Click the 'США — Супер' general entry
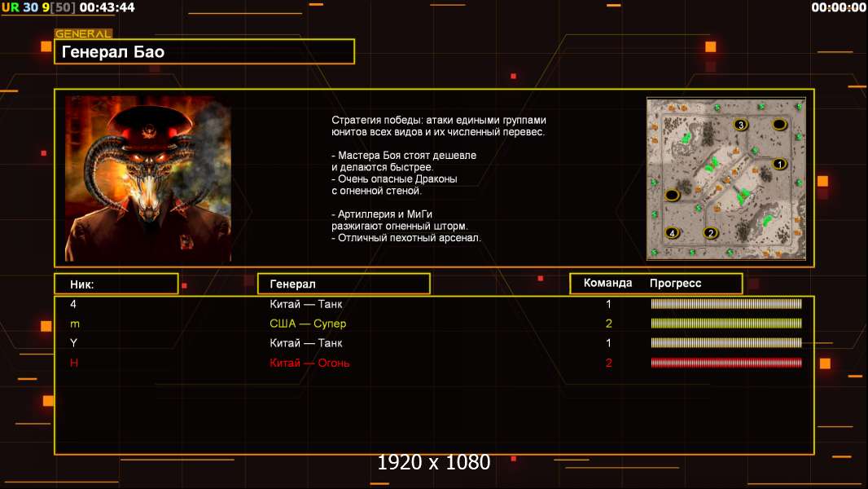 (x=308, y=324)
